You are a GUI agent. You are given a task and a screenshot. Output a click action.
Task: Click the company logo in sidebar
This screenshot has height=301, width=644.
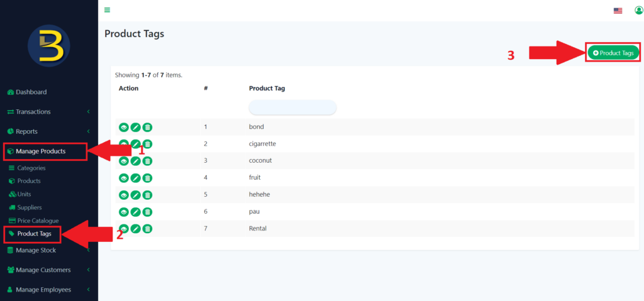tap(49, 46)
